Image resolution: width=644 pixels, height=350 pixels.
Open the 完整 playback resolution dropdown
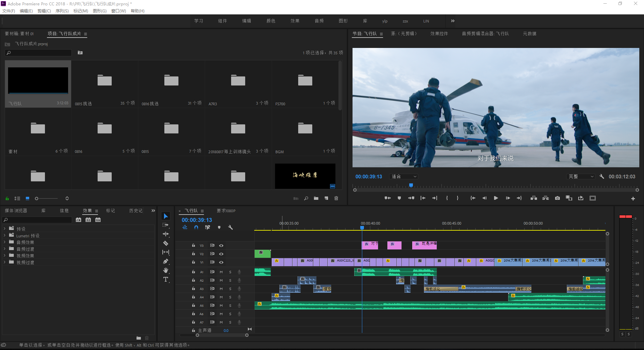[x=581, y=177]
